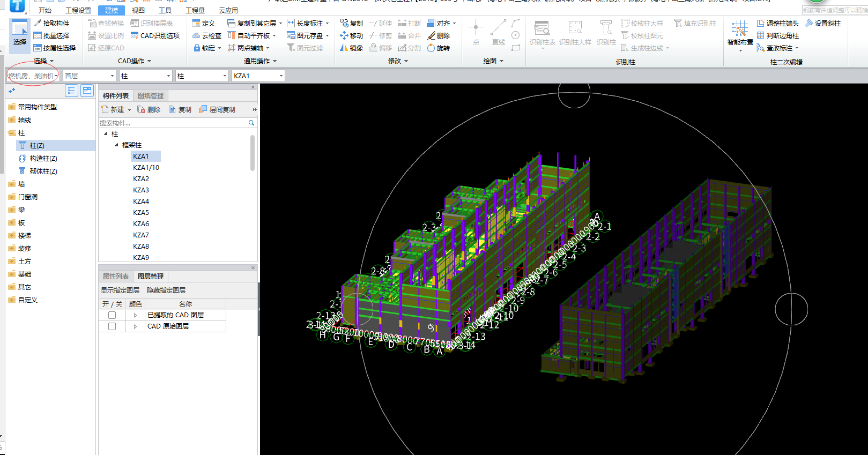Viewport: 868px width, 455px height.
Task: Click the 锁定 lock tool
Action: click(x=207, y=48)
